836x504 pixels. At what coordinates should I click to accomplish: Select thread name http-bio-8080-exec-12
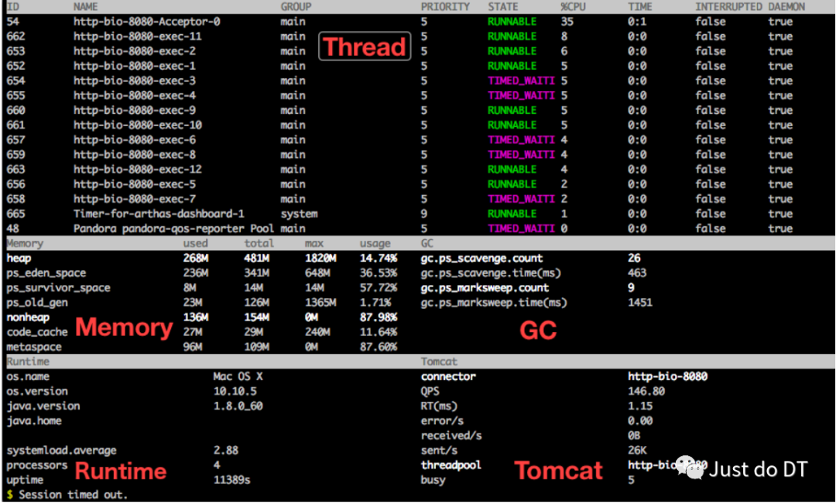[x=138, y=170]
